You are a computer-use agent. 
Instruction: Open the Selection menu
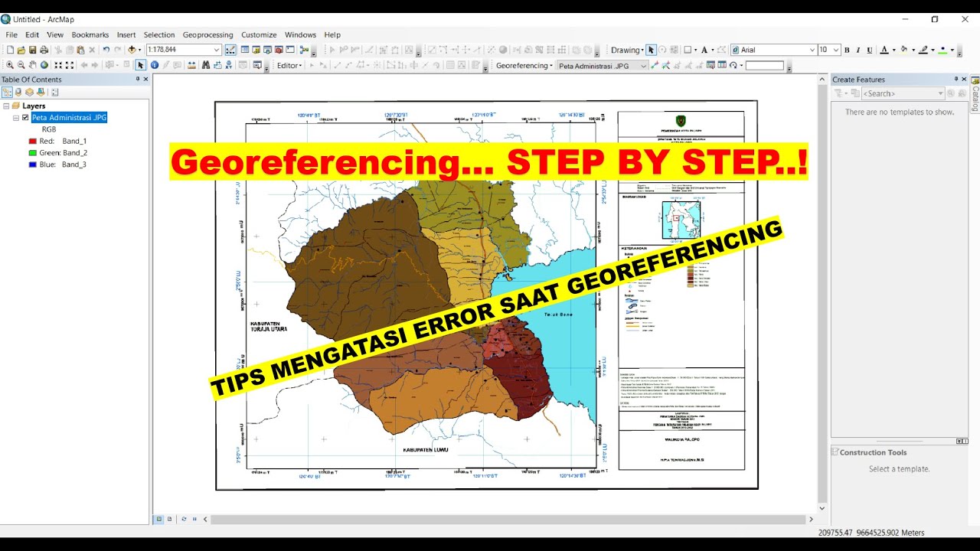(159, 34)
